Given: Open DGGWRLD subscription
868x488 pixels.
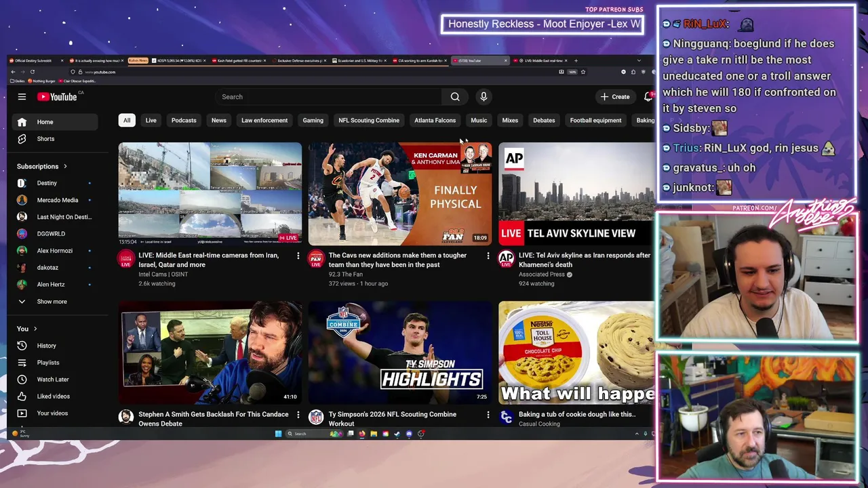Looking at the screenshot, I should [x=55, y=234].
